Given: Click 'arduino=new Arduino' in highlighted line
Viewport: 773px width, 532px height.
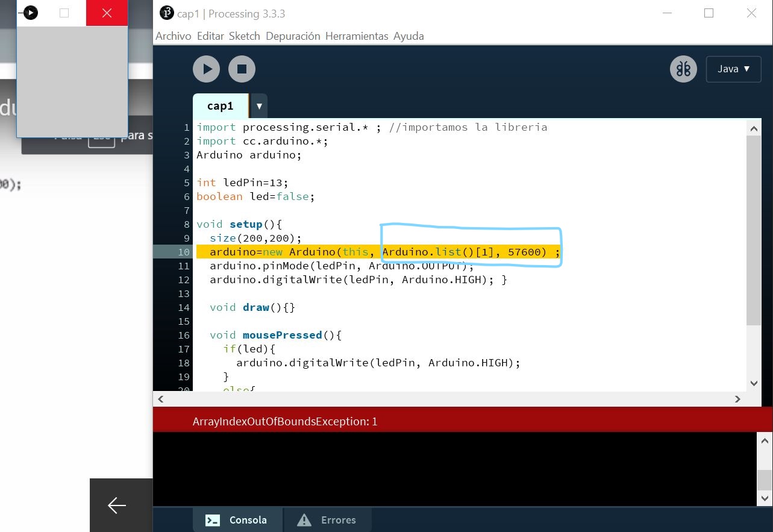Looking at the screenshot, I should 272,252.
